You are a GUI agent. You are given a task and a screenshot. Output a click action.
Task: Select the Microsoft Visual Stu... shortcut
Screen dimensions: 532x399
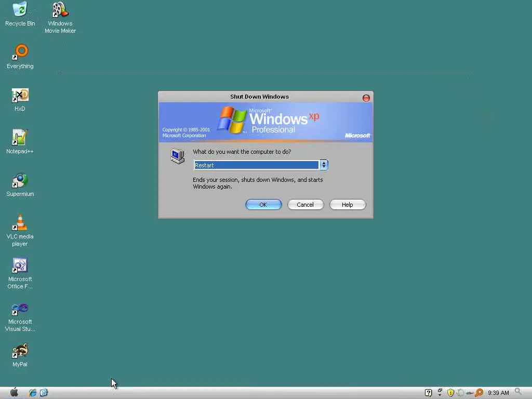pyautogui.click(x=20, y=317)
